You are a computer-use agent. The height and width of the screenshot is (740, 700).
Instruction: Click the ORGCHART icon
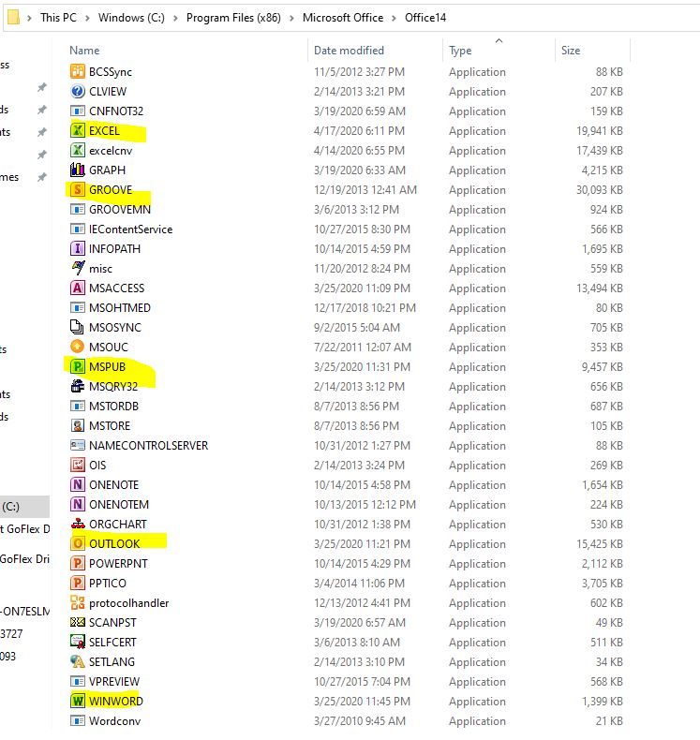pyautogui.click(x=78, y=524)
